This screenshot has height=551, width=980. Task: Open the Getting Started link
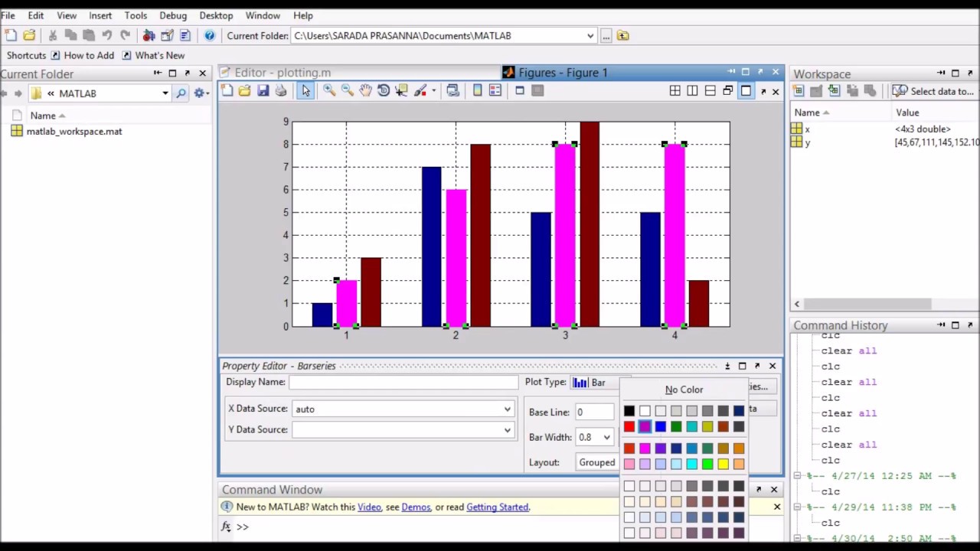pos(497,507)
